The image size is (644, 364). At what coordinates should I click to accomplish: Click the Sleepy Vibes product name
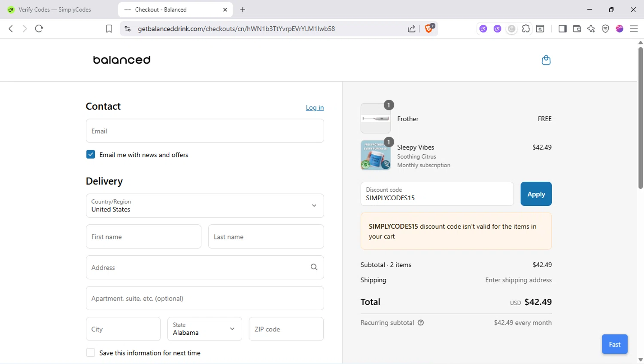pyautogui.click(x=416, y=147)
